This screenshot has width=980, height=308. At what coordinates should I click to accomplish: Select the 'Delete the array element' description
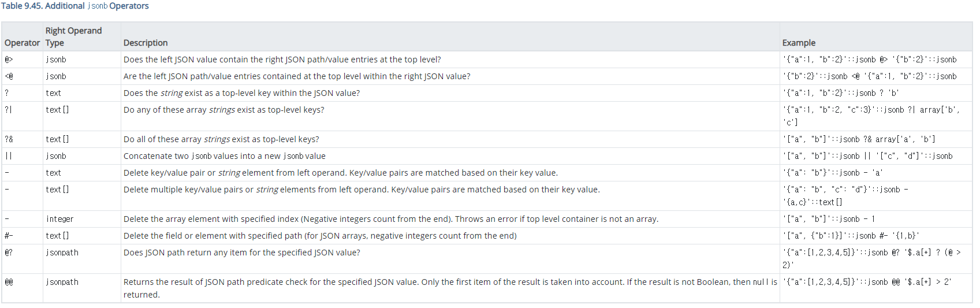click(391, 219)
